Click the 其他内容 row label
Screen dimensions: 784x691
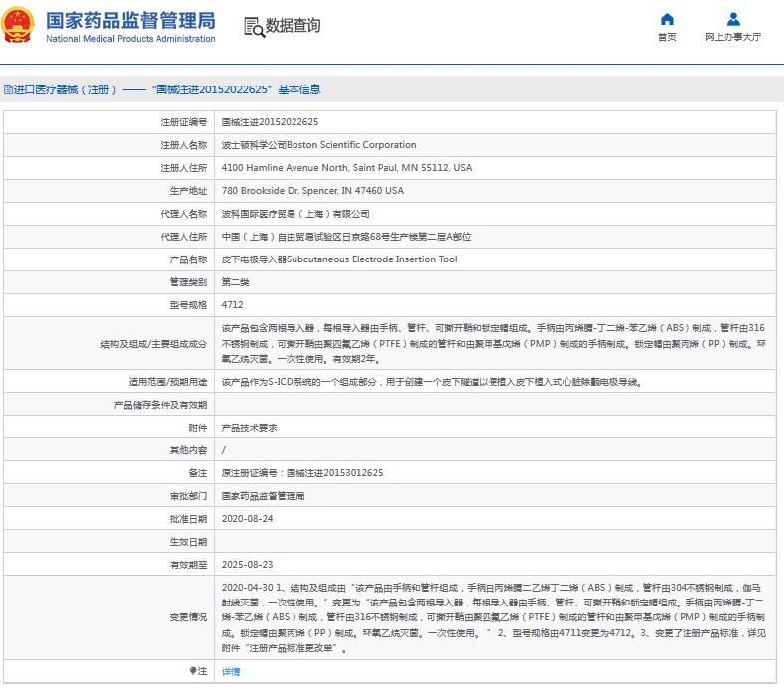tap(188, 450)
